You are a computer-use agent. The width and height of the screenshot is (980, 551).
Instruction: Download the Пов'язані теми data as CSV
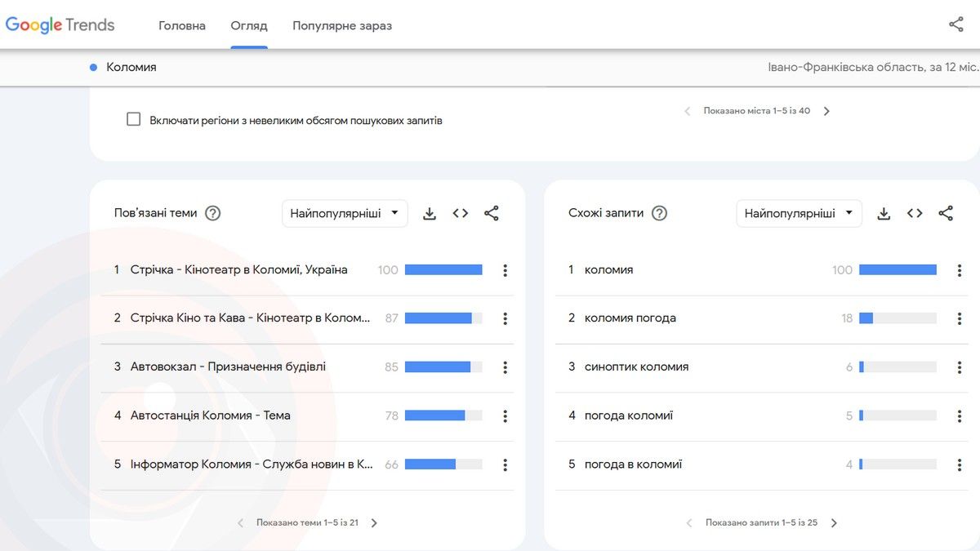(429, 212)
